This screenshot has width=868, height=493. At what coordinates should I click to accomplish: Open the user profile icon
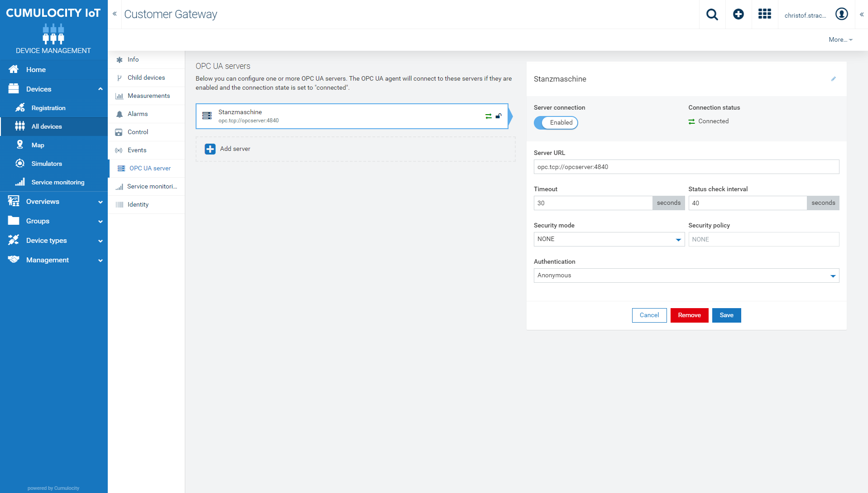(x=842, y=14)
